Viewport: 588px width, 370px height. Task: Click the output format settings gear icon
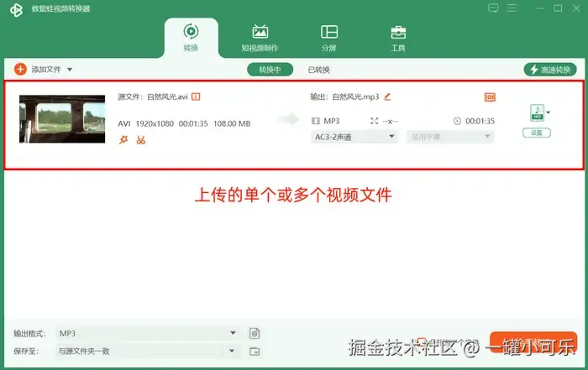tap(255, 333)
